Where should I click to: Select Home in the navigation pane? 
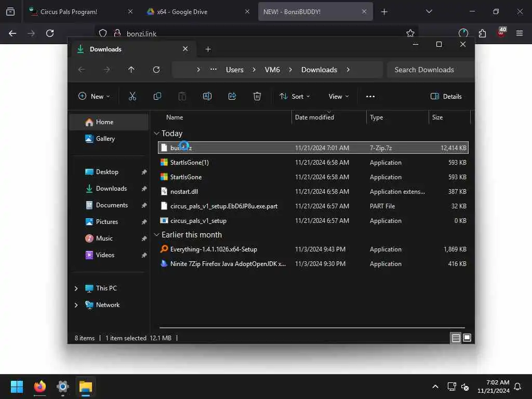click(109, 122)
